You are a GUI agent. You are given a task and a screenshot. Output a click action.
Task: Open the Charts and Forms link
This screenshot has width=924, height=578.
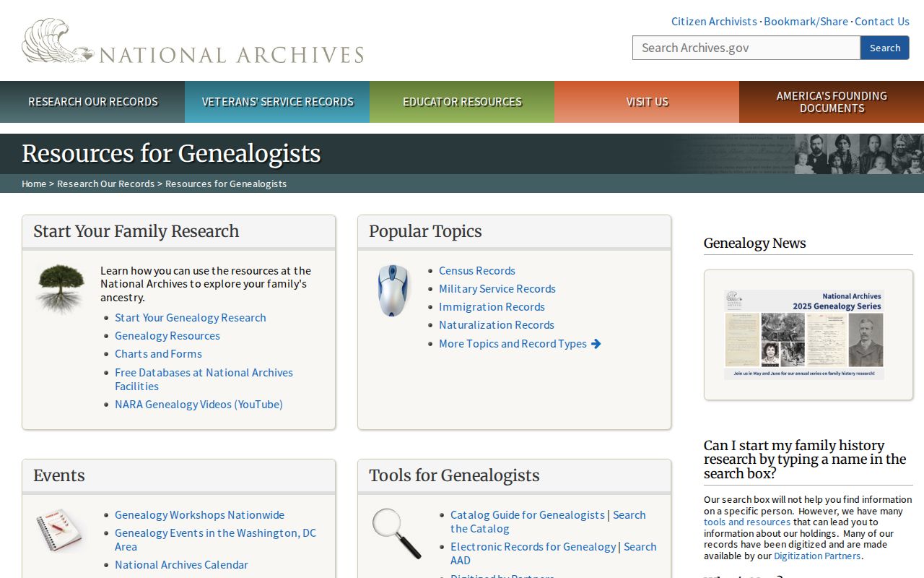pyautogui.click(x=158, y=353)
